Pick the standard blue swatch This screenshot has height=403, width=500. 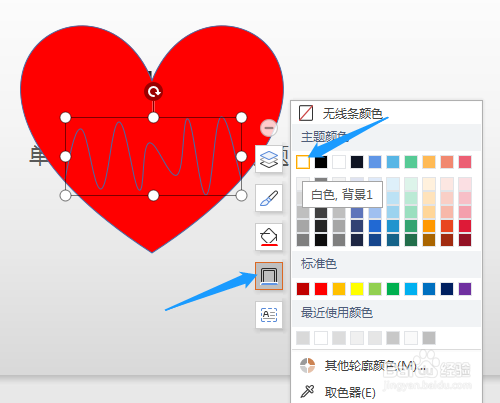(x=429, y=289)
